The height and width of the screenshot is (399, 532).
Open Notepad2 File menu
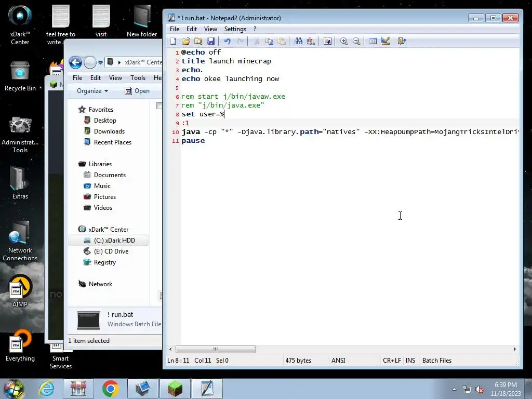click(175, 29)
